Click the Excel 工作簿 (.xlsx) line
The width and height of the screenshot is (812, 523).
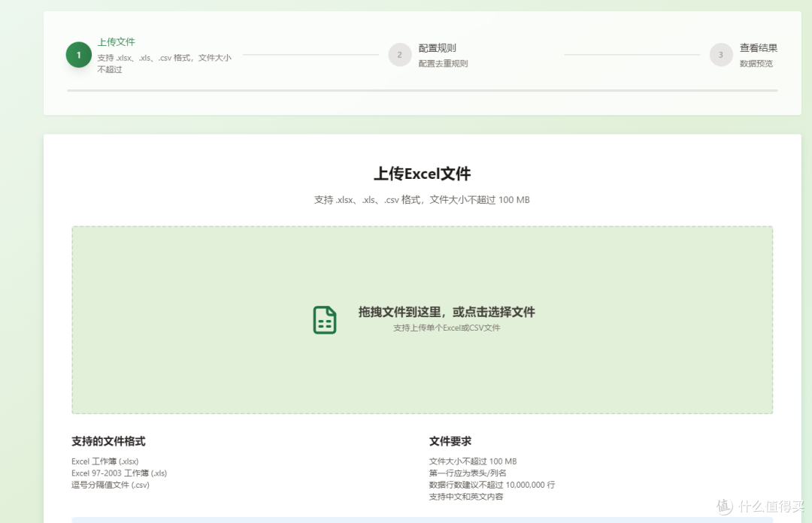click(x=105, y=461)
